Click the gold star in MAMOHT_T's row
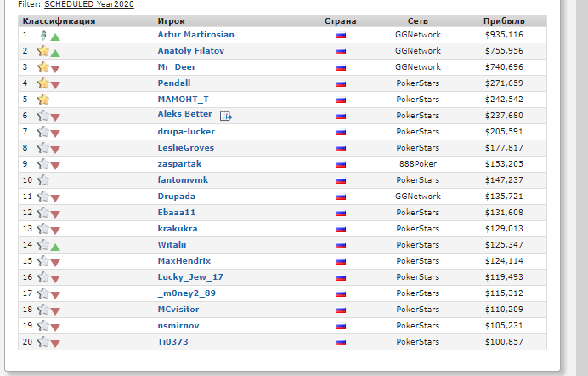This screenshot has height=376, width=588. [x=43, y=100]
